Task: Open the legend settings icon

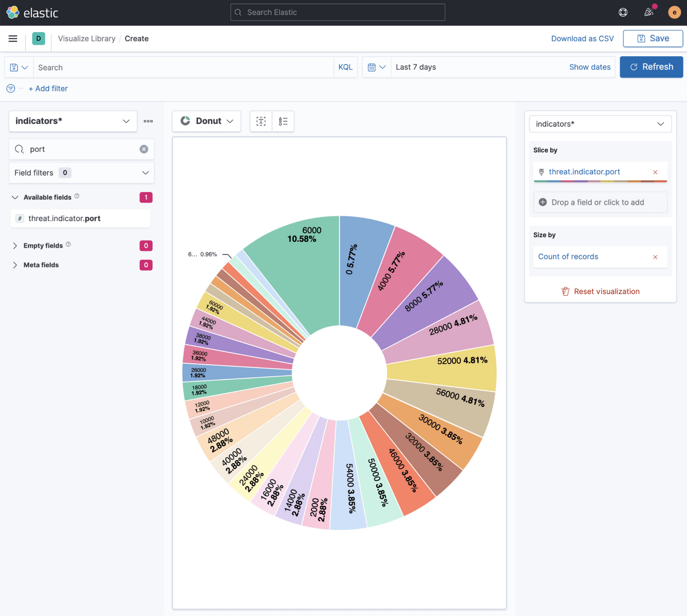Action: click(x=283, y=121)
